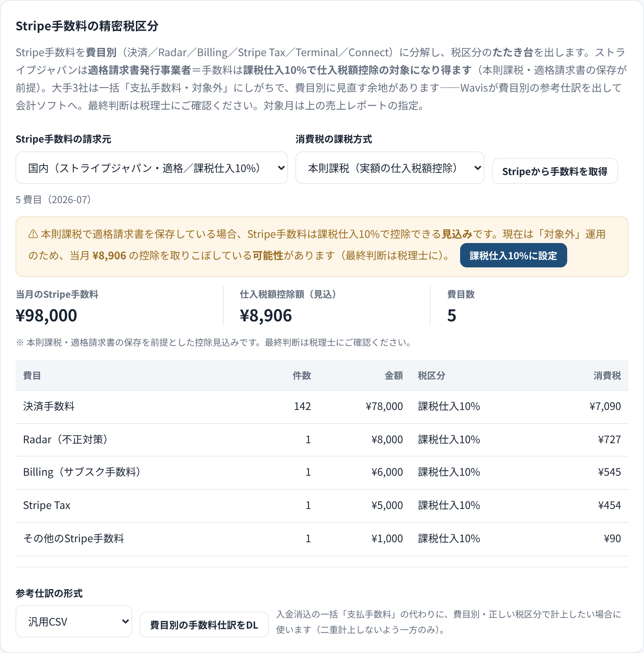
Task: Click the Stripe手数料の精密税区分 heading
Action: [x=87, y=26]
